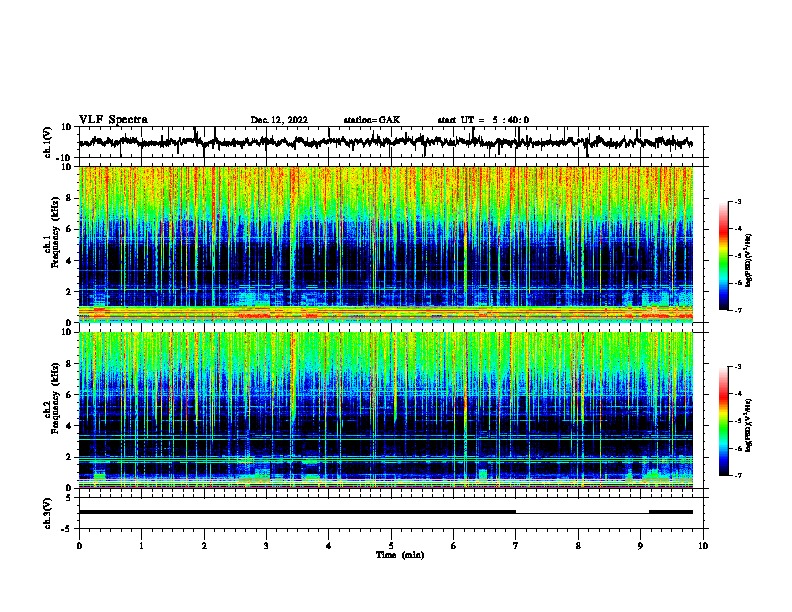Click time axis tick label "3"
Image resolution: width=792 pixels, height=612 pixels.
point(266,546)
